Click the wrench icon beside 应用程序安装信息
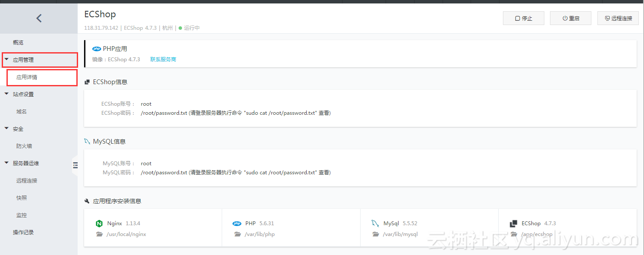The width and height of the screenshot is (644, 255). (87, 201)
